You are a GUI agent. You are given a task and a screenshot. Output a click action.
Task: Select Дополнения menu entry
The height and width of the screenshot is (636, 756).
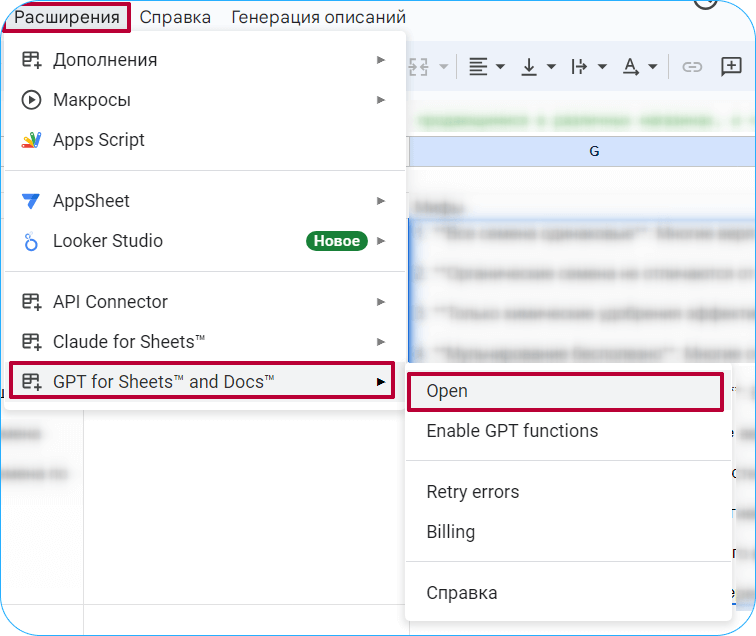204,60
